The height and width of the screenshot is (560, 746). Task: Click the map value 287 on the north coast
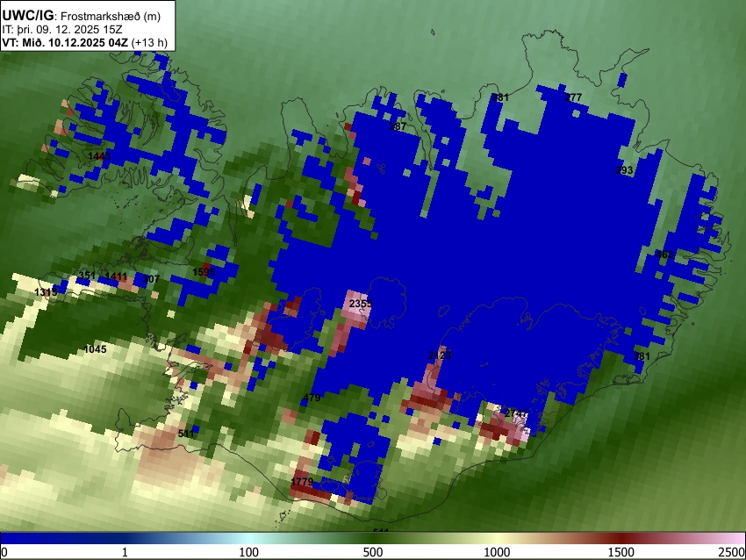(398, 126)
